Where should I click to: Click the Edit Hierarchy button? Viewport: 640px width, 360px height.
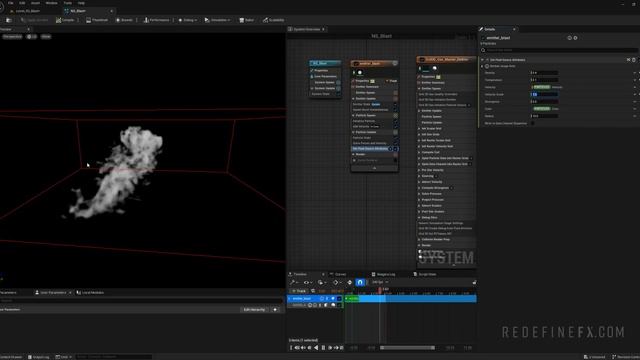tap(254, 310)
